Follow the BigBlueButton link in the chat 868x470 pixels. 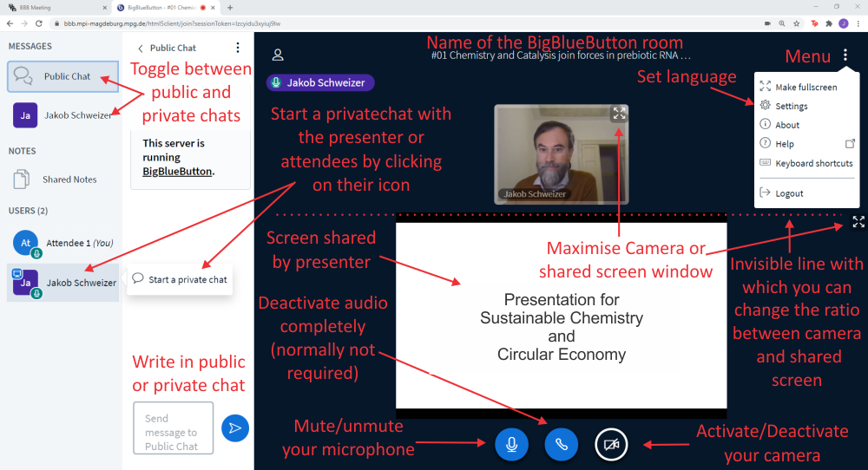click(x=177, y=172)
